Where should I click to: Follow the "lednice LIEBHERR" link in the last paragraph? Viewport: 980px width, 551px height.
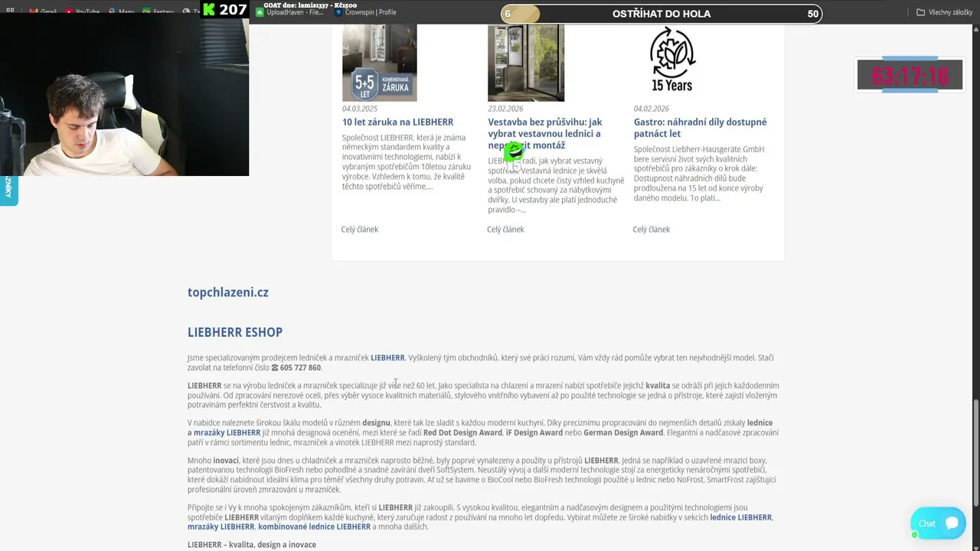tap(741, 517)
